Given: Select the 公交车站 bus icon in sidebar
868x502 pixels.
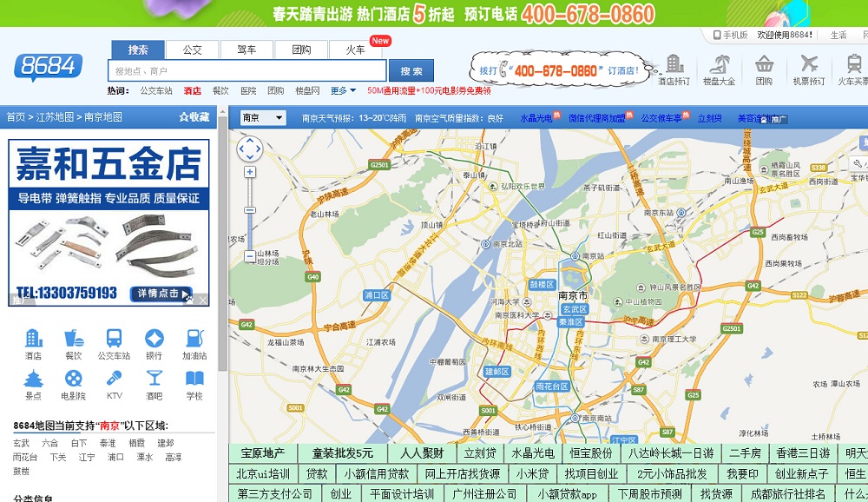Looking at the screenshot, I should click(x=114, y=344).
